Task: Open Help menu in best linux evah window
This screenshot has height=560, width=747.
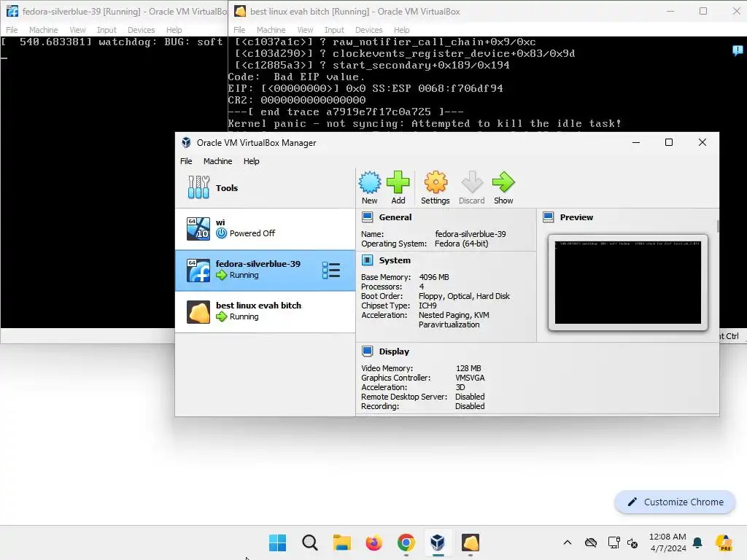Action: coord(402,29)
